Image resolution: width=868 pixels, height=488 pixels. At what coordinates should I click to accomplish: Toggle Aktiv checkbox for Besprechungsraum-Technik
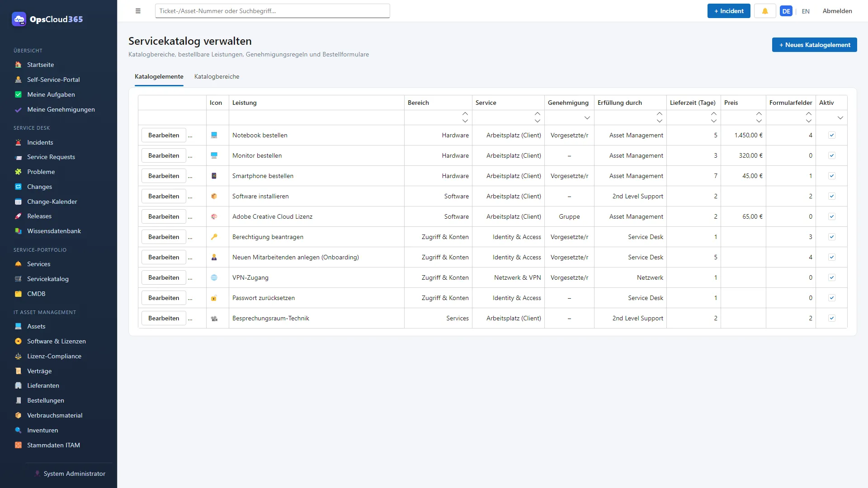[832, 318]
